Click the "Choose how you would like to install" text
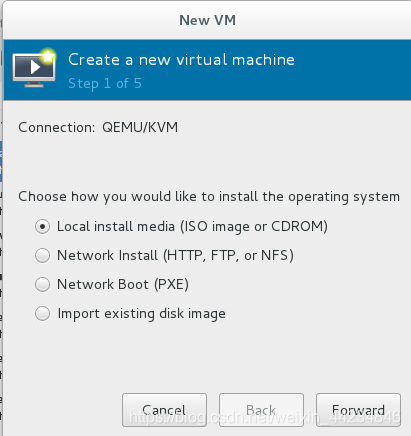The width and height of the screenshot is (411, 436). coord(209,197)
